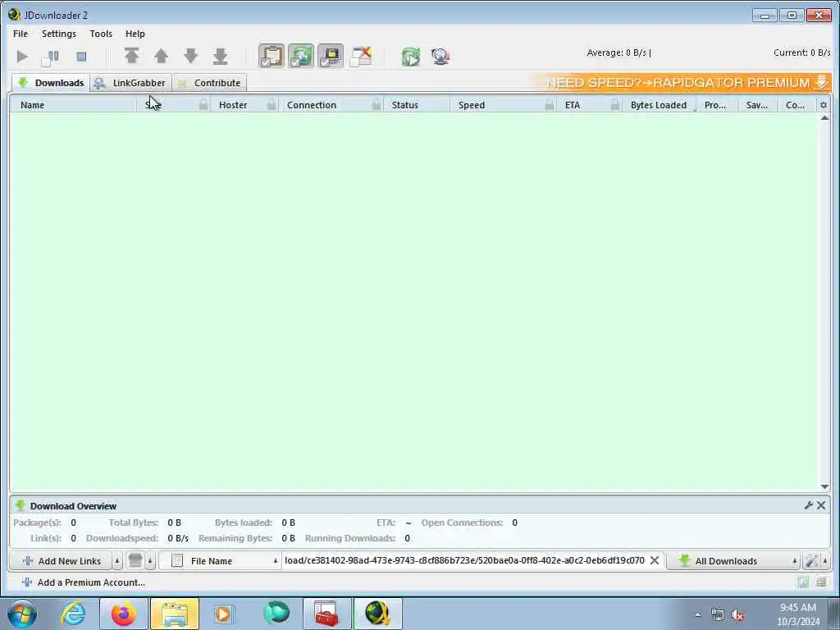Switch to the LinkGrabber tab

click(130, 83)
